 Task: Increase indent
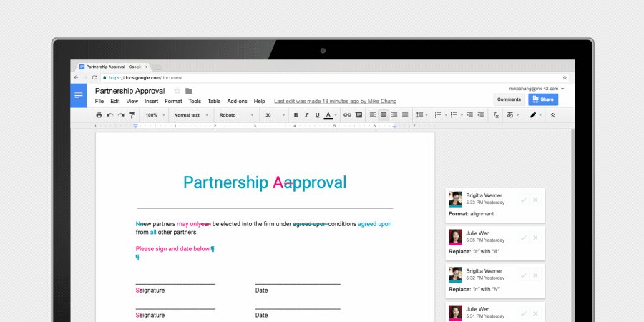pyautogui.click(x=481, y=115)
